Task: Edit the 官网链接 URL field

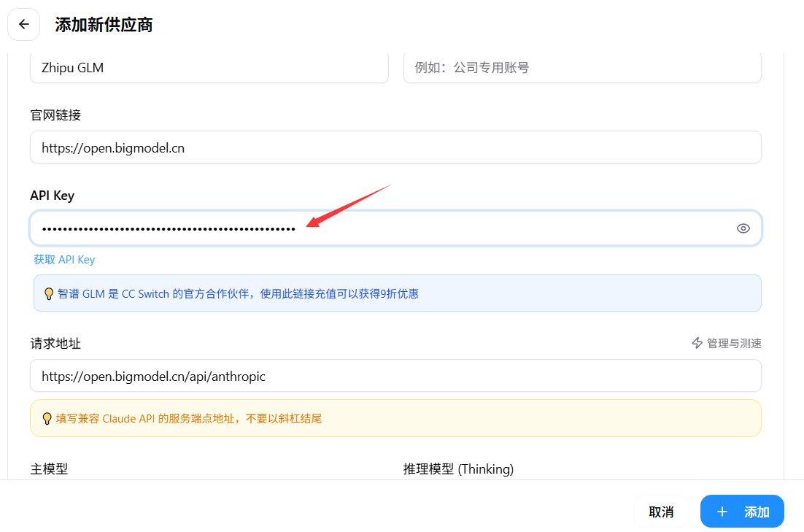Action: click(395, 147)
